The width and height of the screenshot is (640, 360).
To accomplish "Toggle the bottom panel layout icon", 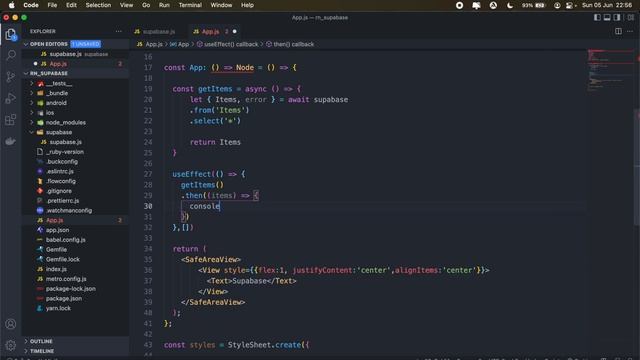I will click(x=607, y=18).
